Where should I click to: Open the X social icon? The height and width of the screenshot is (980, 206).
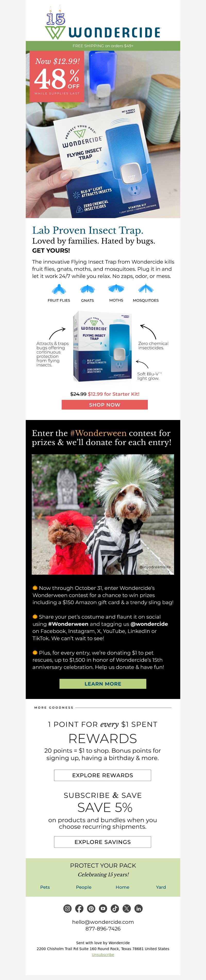pyautogui.click(x=127, y=909)
